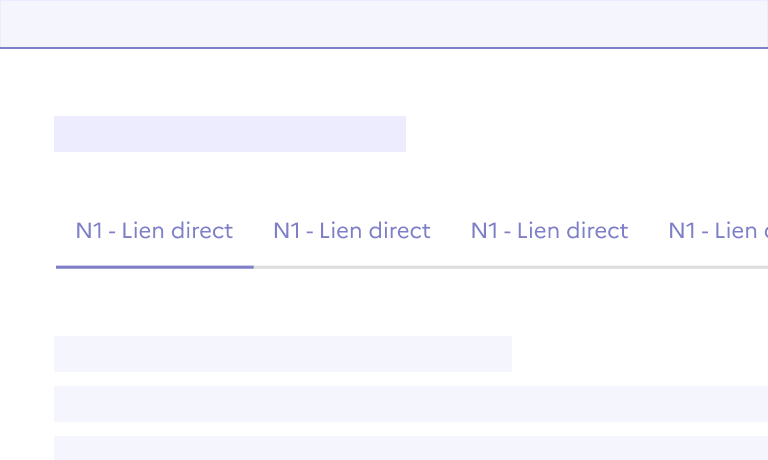Switch to the second "N1 - Lien direct" tab
The width and height of the screenshot is (768, 460).
(x=352, y=231)
